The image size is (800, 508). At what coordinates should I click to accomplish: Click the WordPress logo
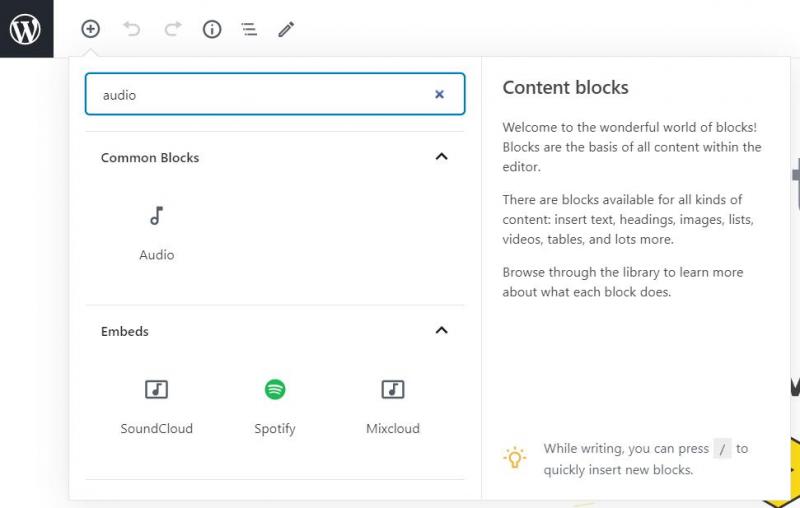[26, 29]
